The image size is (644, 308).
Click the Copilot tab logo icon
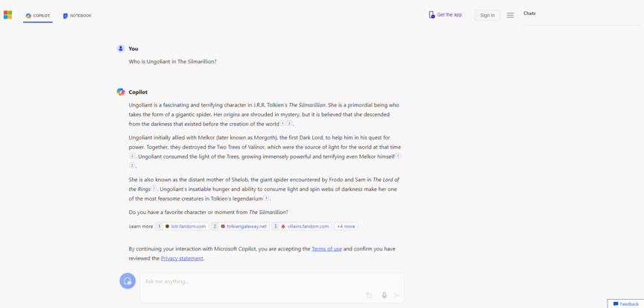pos(28,16)
